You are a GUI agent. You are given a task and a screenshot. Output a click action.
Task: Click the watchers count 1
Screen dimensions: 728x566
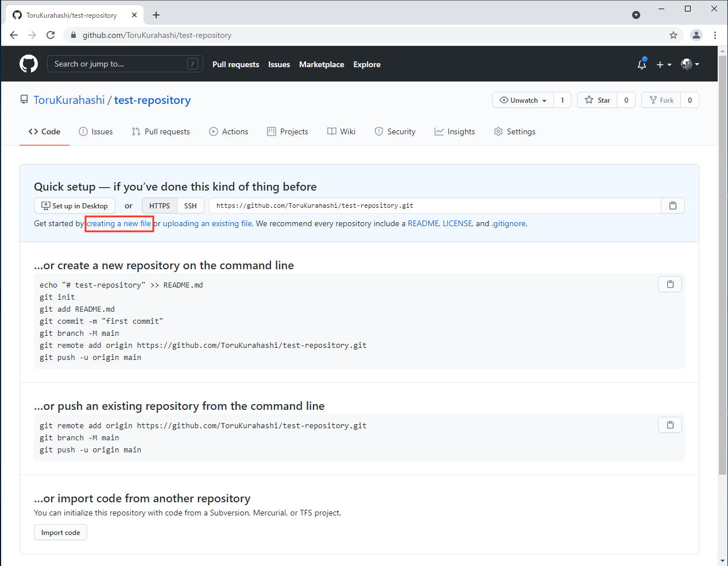[x=563, y=100]
